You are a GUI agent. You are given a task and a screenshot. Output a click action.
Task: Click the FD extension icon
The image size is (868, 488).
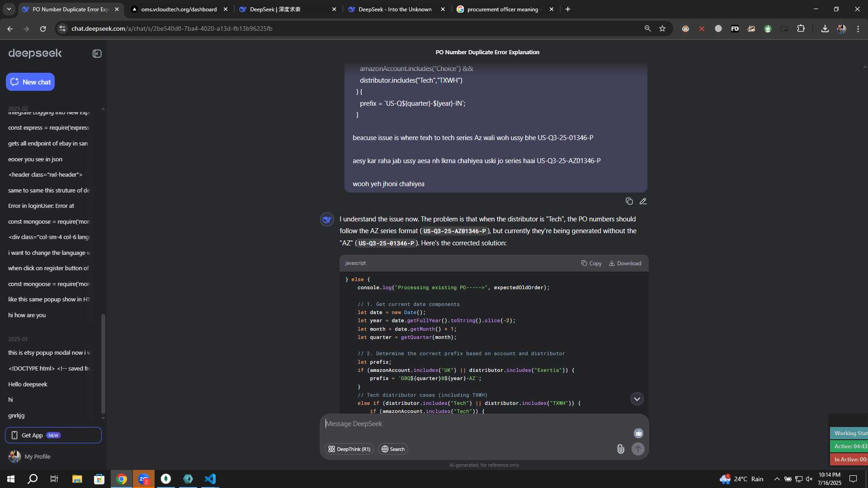pos(735,28)
